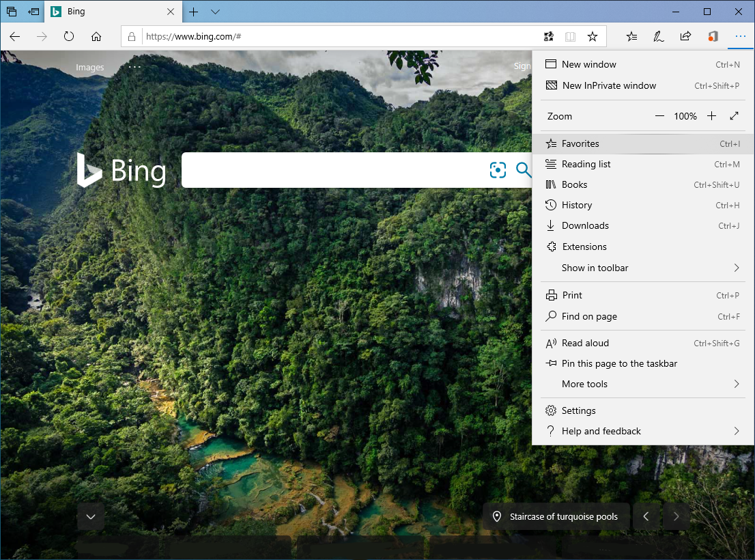This screenshot has height=560, width=755.
Task: Add this page to favorites star
Action: pyautogui.click(x=593, y=36)
